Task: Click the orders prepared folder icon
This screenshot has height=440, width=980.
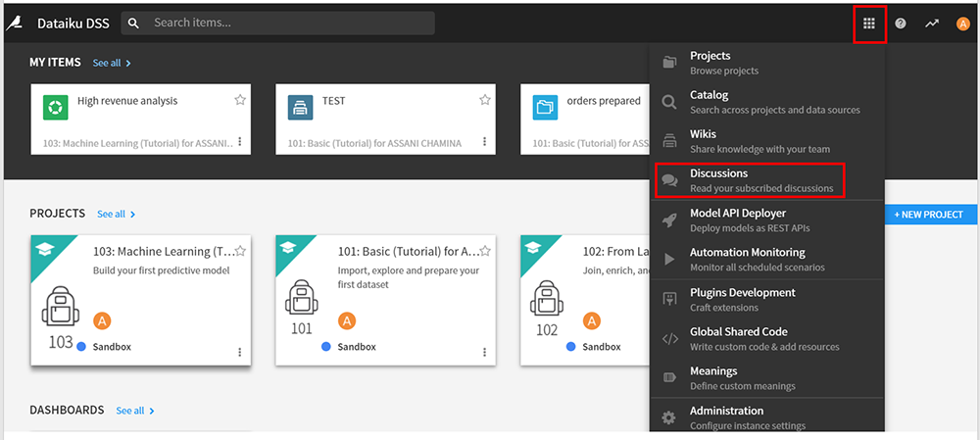Action: pyautogui.click(x=546, y=106)
